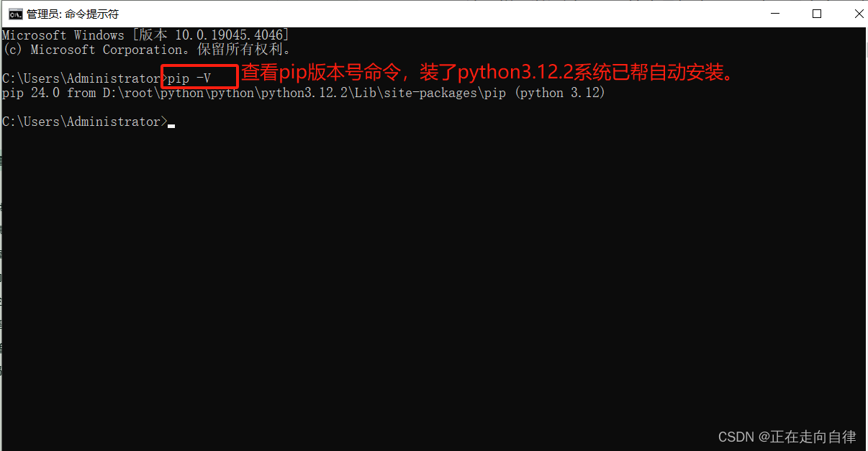Click the pip 24.0 output text
This screenshot has width=868, height=451.
(x=31, y=93)
